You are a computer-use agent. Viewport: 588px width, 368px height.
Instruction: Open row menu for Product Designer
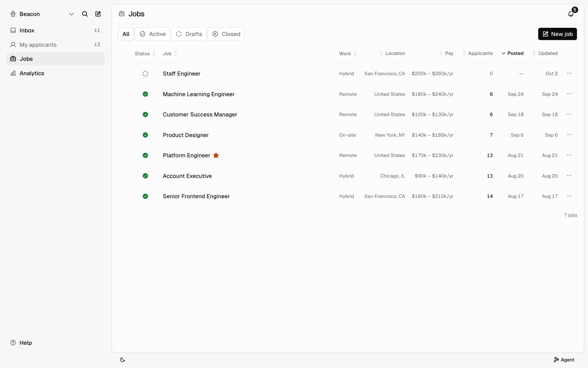click(569, 135)
